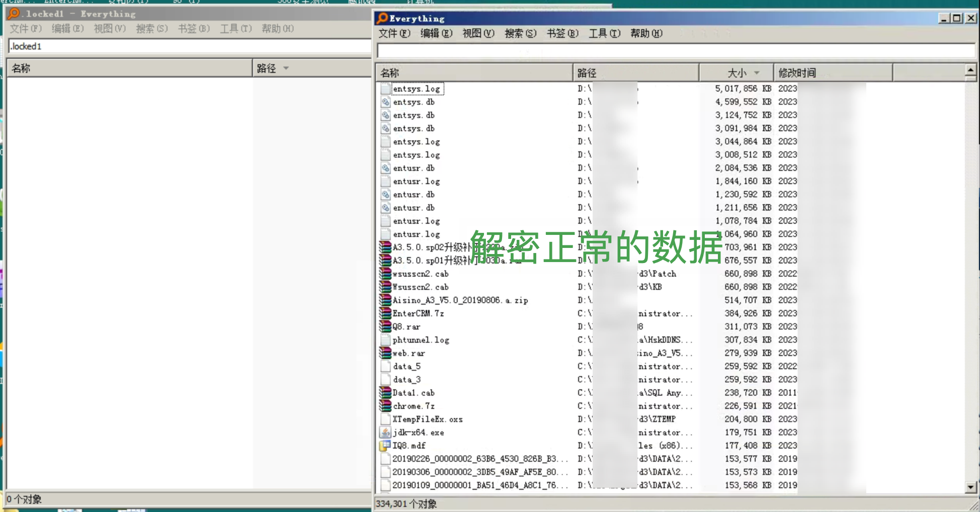This screenshot has height=512, width=980.
Task: Sort by 修改时间 column header
Action: (x=834, y=73)
